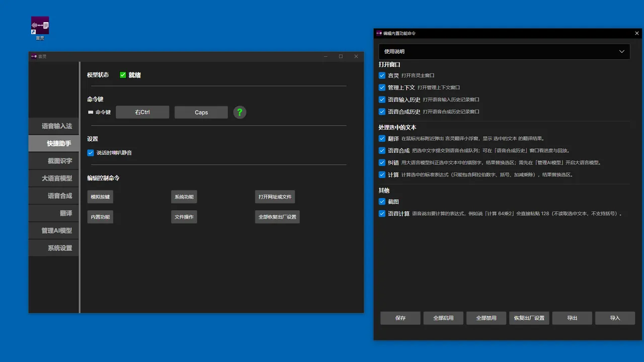
Task: Click the green 就绪 status check icon
Action: pos(123,75)
